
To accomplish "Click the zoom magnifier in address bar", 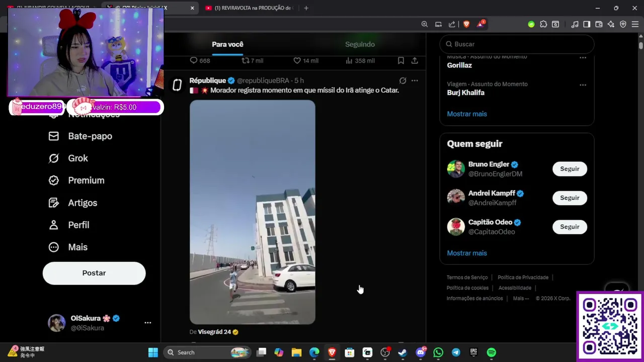I will (425, 24).
